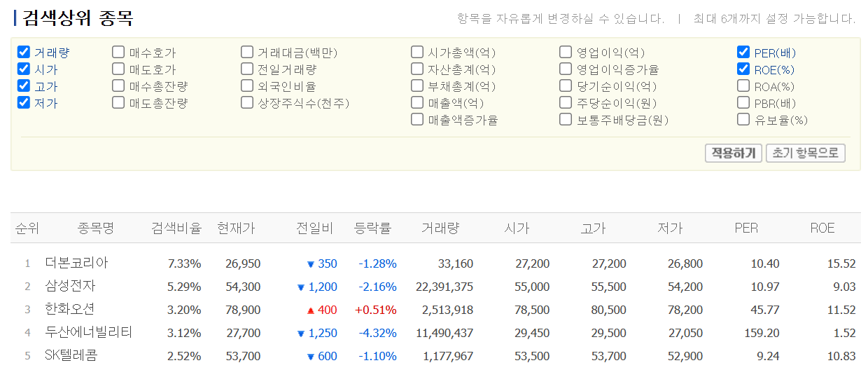
Task: Tick the 유보율(%) checkbox
Action: [743, 120]
